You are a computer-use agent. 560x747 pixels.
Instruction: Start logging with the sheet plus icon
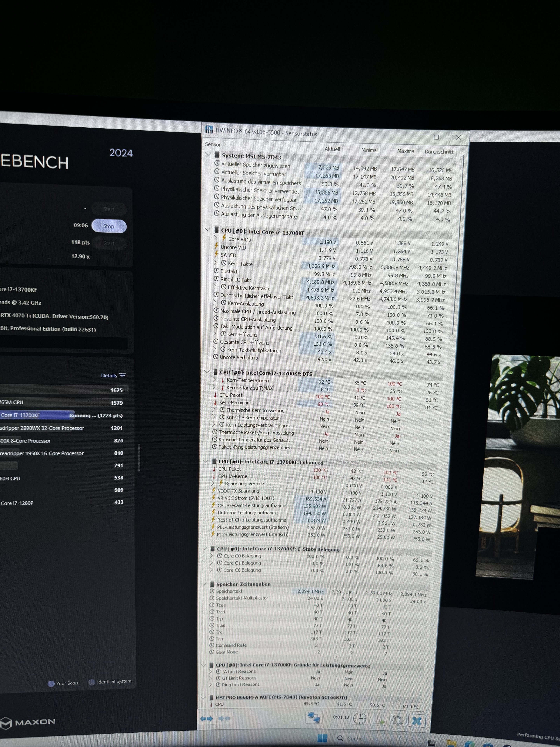coord(379,720)
